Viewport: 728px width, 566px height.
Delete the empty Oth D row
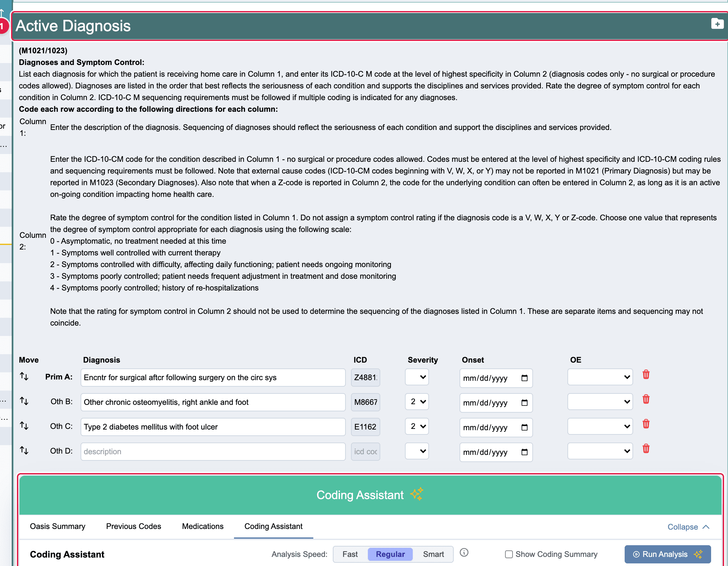click(x=646, y=449)
